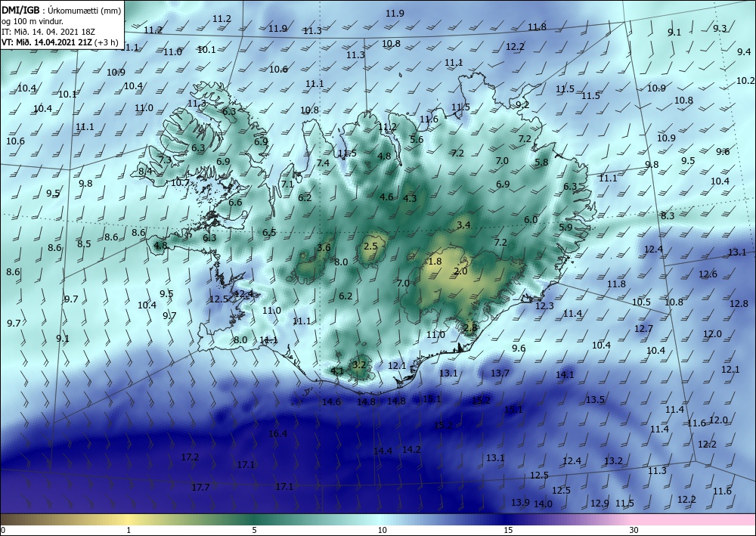Click the 12.6 value east of Iceland
756x536 pixels.
coord(708,274)
